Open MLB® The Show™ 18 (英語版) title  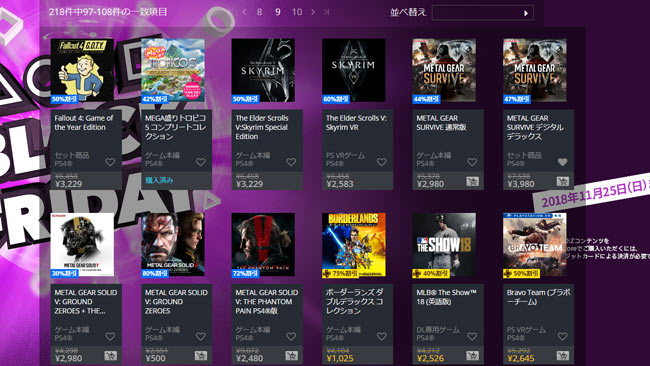(x=446, y=297)
